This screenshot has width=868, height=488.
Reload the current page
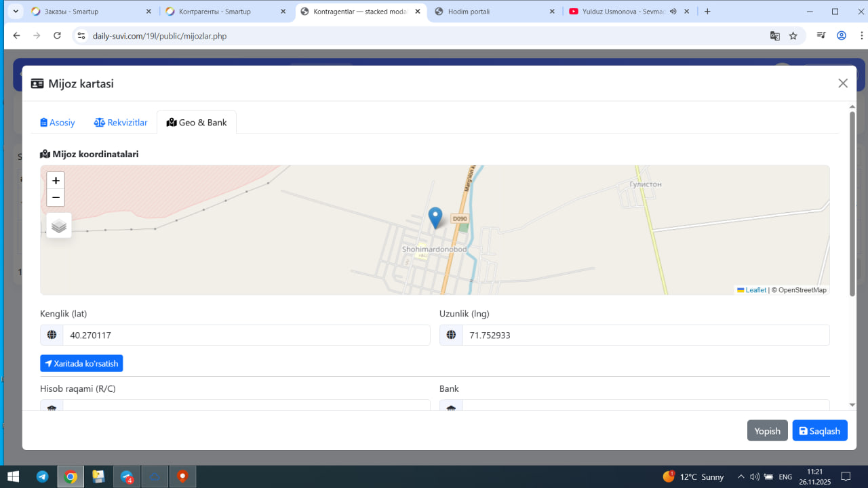click(57, 36)
